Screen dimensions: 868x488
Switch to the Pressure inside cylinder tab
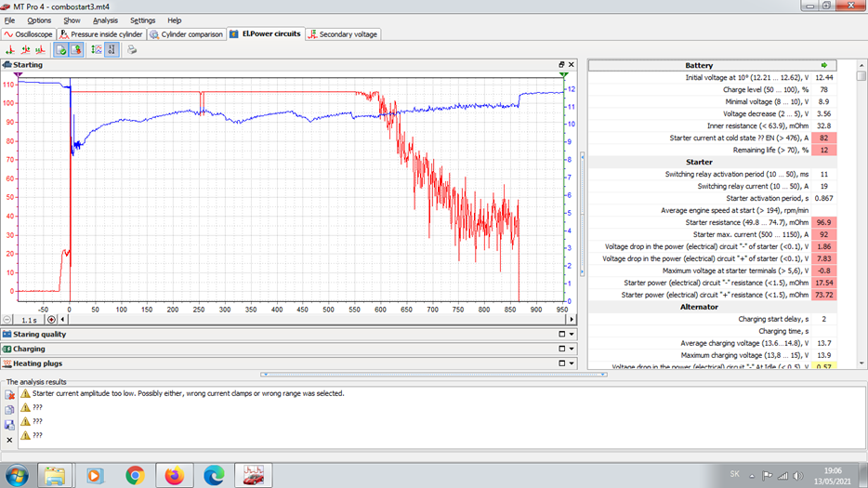106,34
